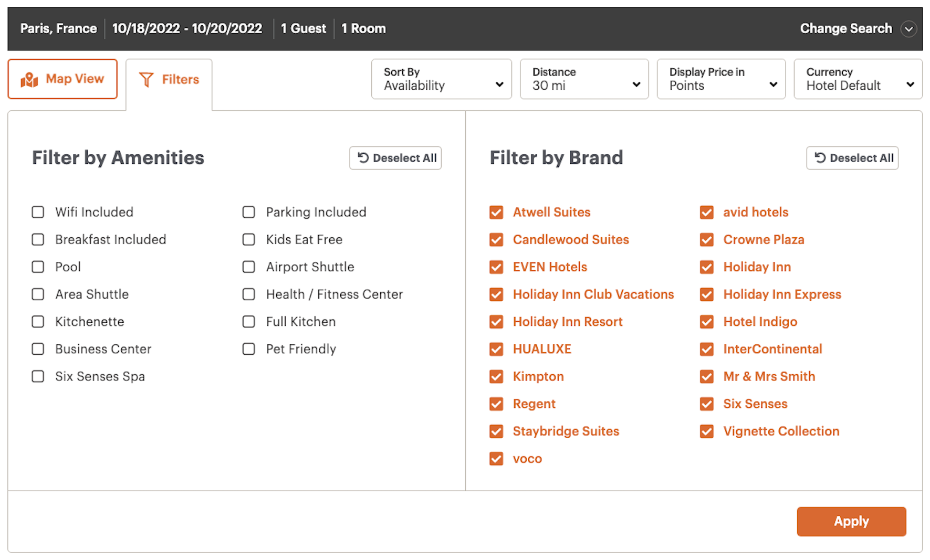The height and width of the screenshot is (560, 930).
Task: Enable the Kitchenette filter
Action: 38,321
